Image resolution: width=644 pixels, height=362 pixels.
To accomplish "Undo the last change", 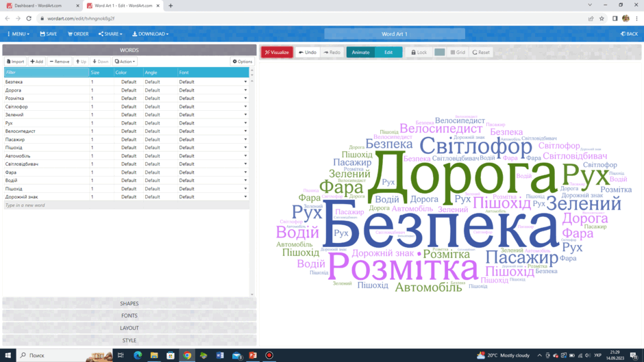I will tap(308, 52).
